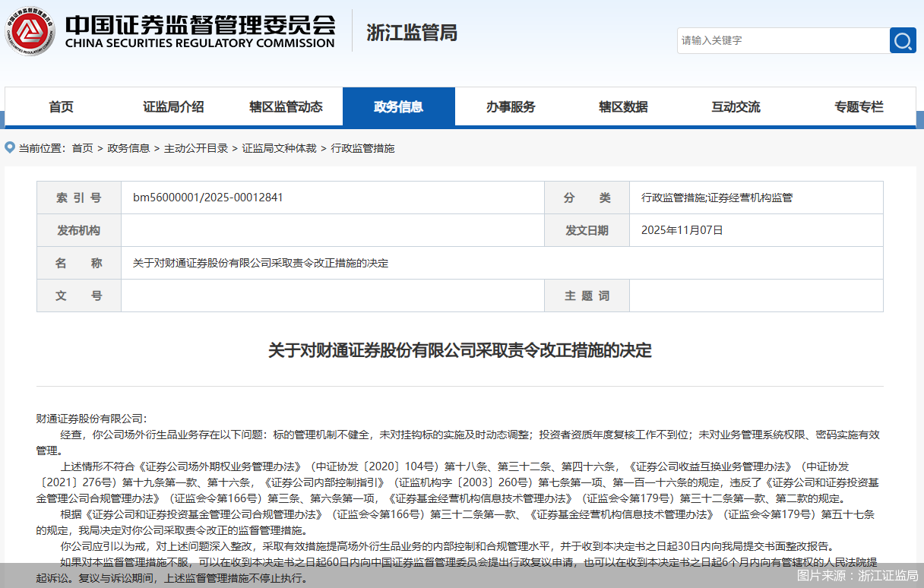924x588 pixels.
Task: Select the highlighted 政务信息 tab
Action: point(400,106)
